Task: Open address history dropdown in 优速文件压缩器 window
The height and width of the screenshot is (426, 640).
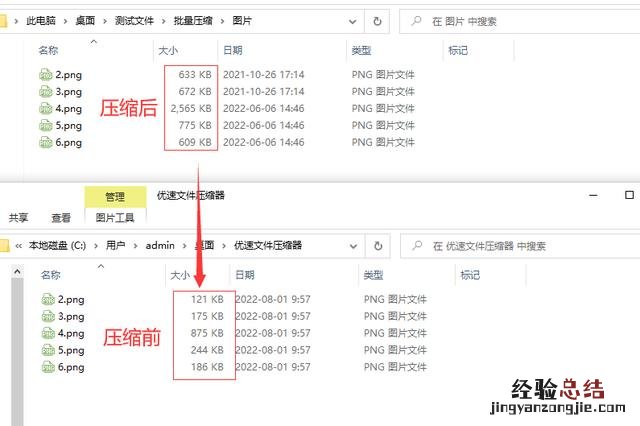Action: [x=353, y=246]
